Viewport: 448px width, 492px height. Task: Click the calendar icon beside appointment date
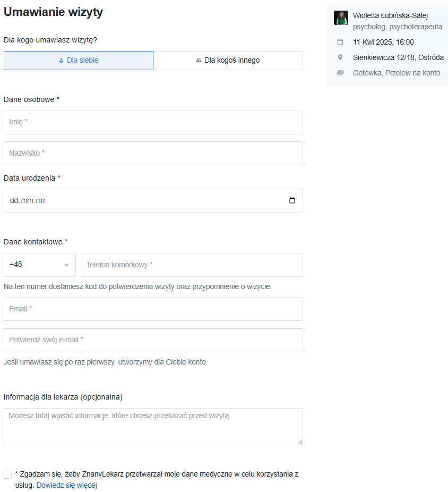[340, 43]
